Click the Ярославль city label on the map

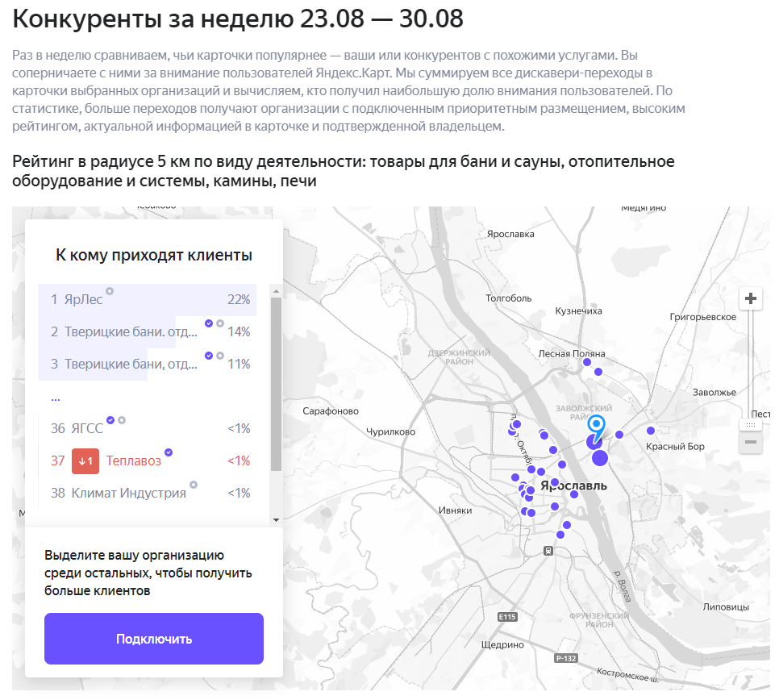coord(574,485)
